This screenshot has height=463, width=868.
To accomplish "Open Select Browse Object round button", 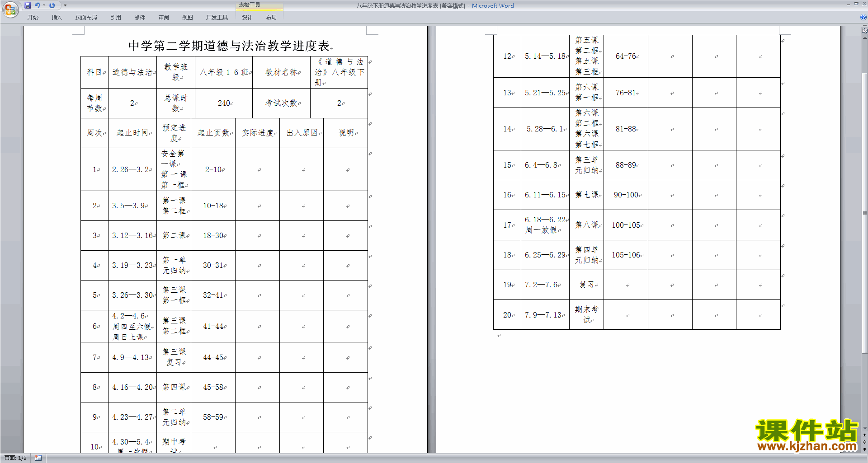I will [x=864, y=442].
